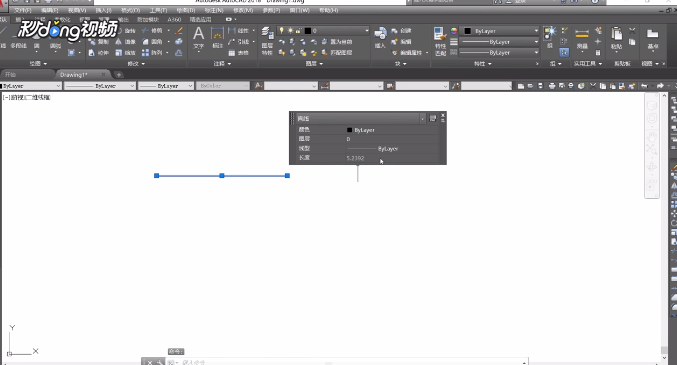
Task: Click the 颜色 ByLayer swatch in quick properties
Action: coord(349,130)
